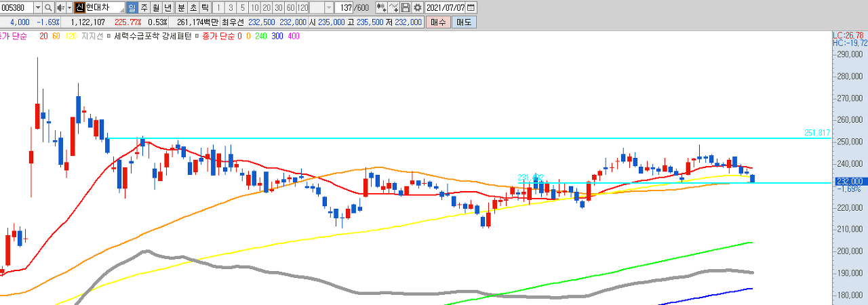Select the 주 weekly chart period
Viewport: 868px width, 305px height.
point(144,7)
